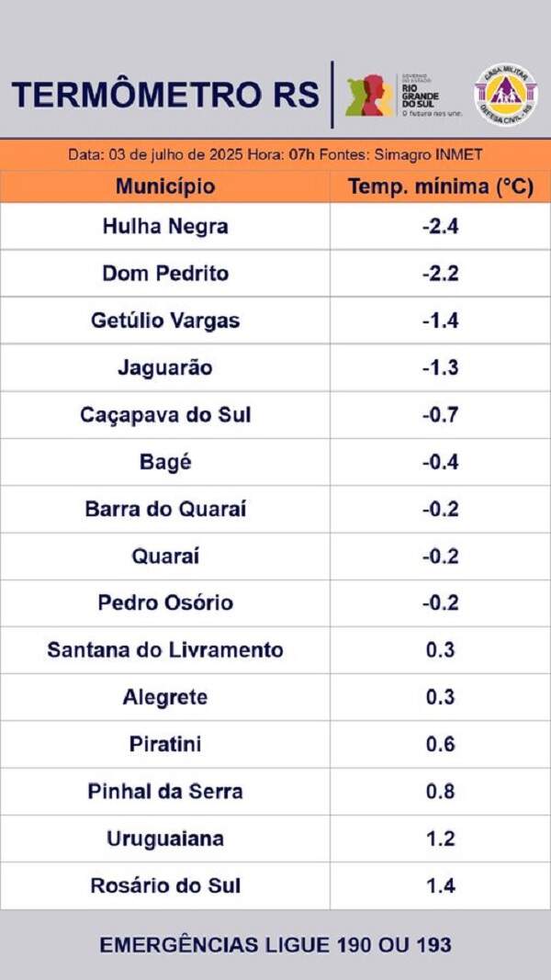Select the TERMÔMETRO RS title
Viewport: 551px width, 980px height.
click(165, 95)
